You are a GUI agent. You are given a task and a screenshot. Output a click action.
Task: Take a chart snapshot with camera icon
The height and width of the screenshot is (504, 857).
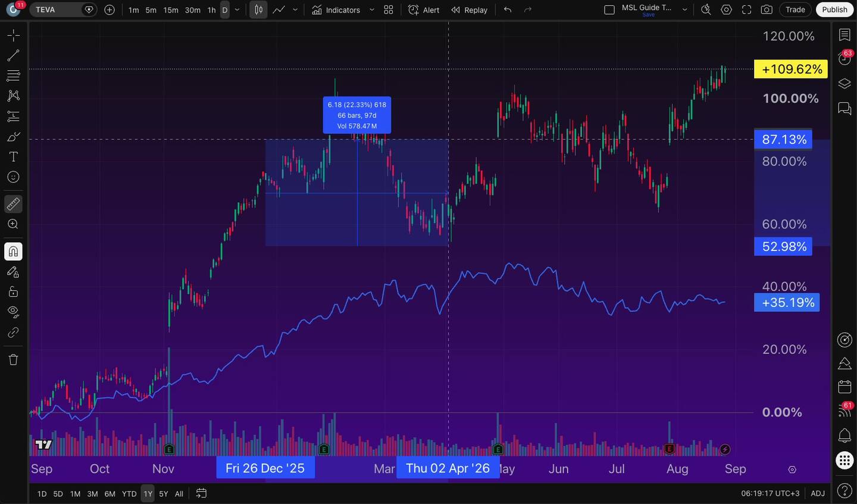767,10
